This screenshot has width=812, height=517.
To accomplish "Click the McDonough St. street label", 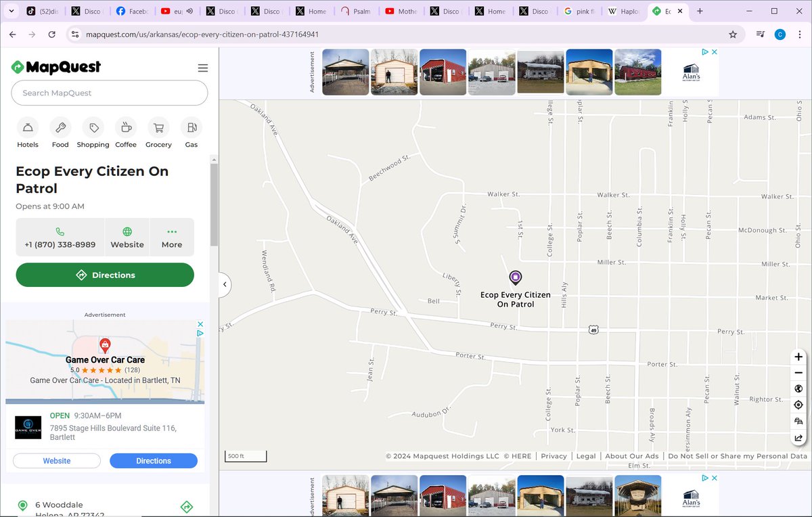I will click(763, 230).
